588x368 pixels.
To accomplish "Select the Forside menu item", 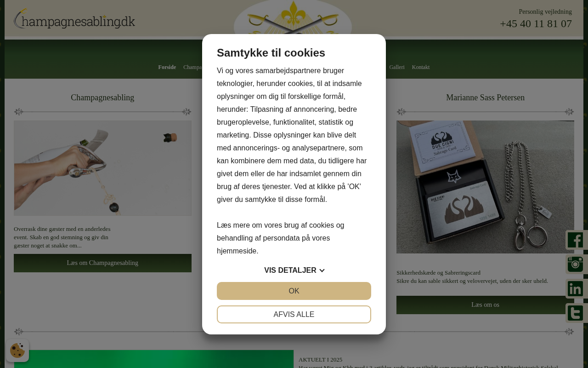I will tap(167, 67).
